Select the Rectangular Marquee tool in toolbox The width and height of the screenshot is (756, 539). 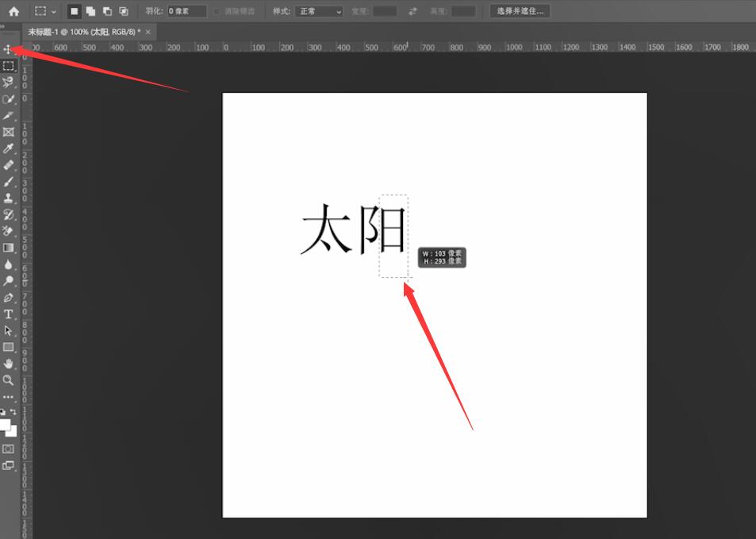pos(8,66)
